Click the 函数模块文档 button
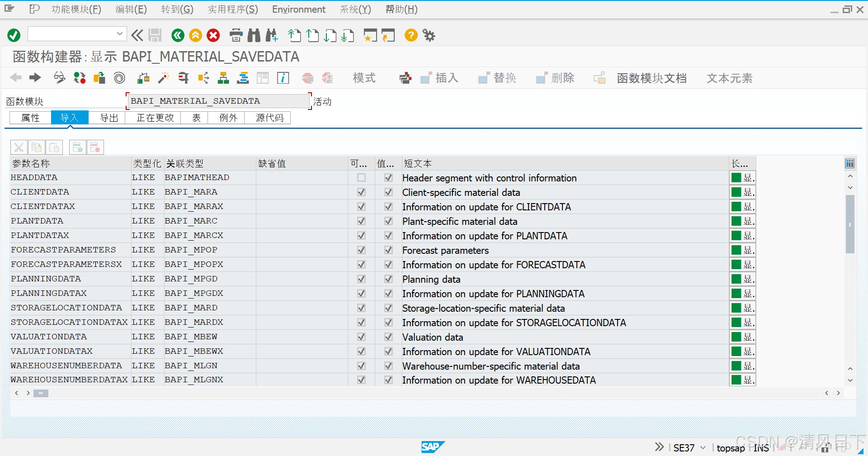Viewport: 868px width, 456px height. pos(652,78)
